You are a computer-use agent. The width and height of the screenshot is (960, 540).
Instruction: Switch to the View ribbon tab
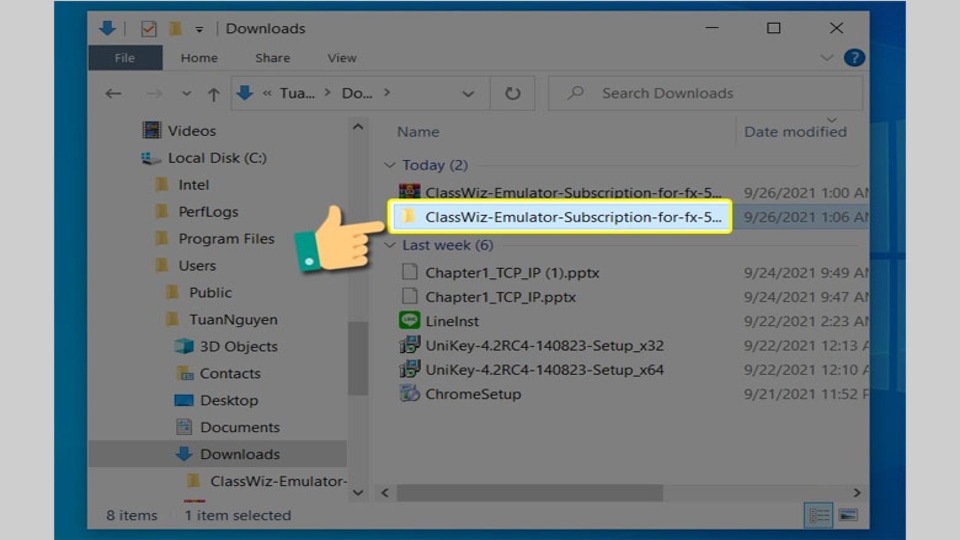click(x=342, y=58)
